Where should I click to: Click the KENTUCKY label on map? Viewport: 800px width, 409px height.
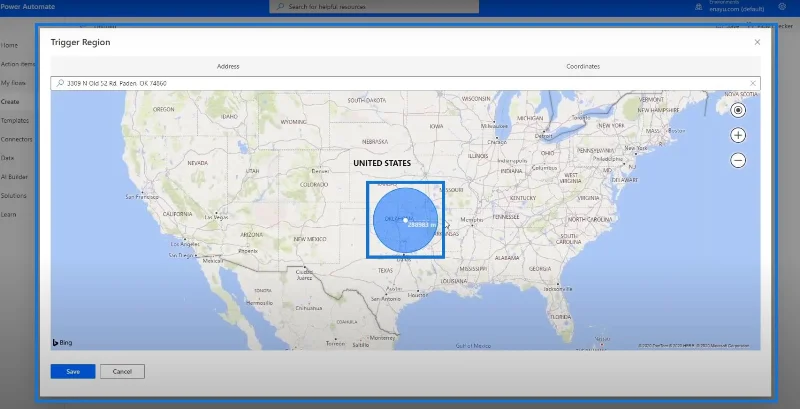click(523, 198)
